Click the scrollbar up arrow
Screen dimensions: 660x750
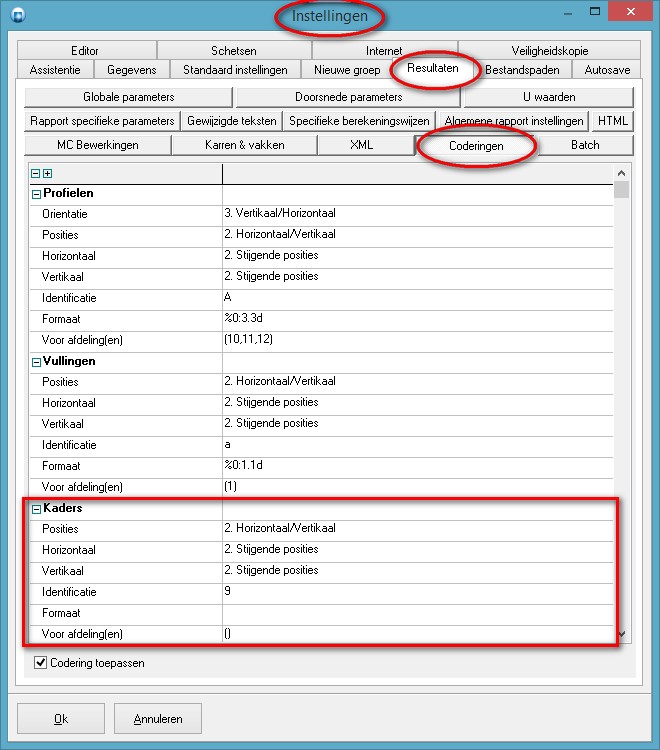(x=621, y=173)
